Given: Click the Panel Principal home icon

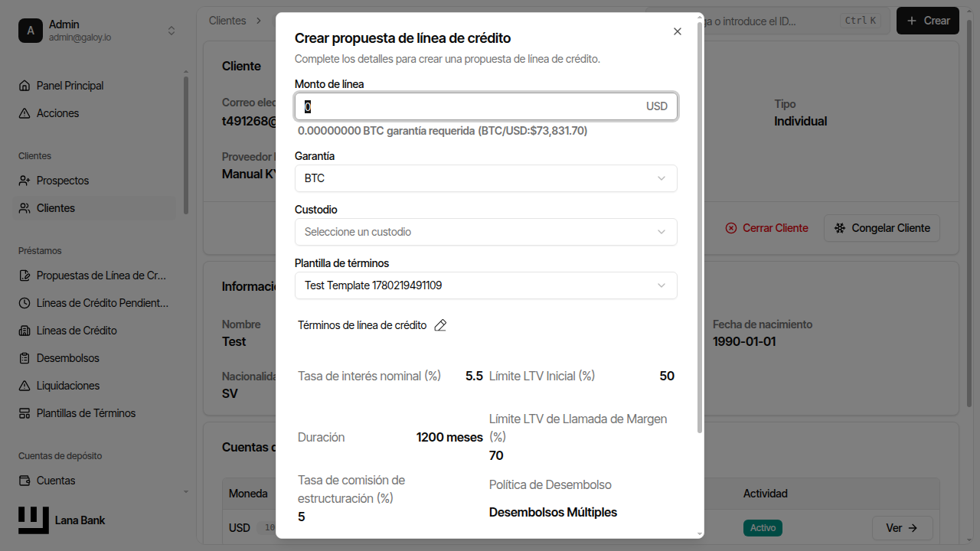Looking at the screenshot, I should [x=24, y=86].
